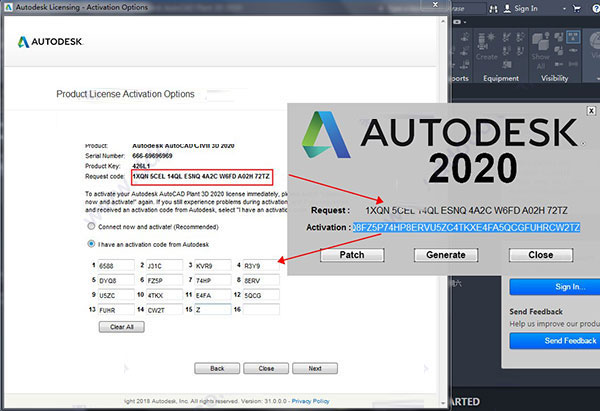This screenshot has height=411, width=600.
Task: Click the small eye-shaped icon below search box
Action: 457,22
